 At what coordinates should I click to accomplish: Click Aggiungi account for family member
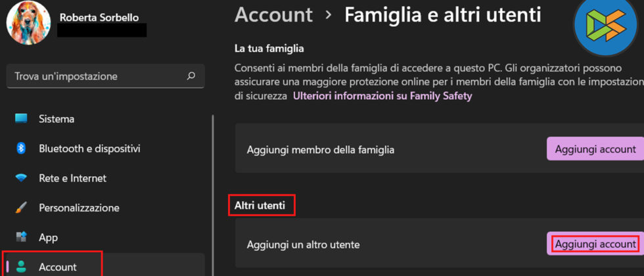595,149
